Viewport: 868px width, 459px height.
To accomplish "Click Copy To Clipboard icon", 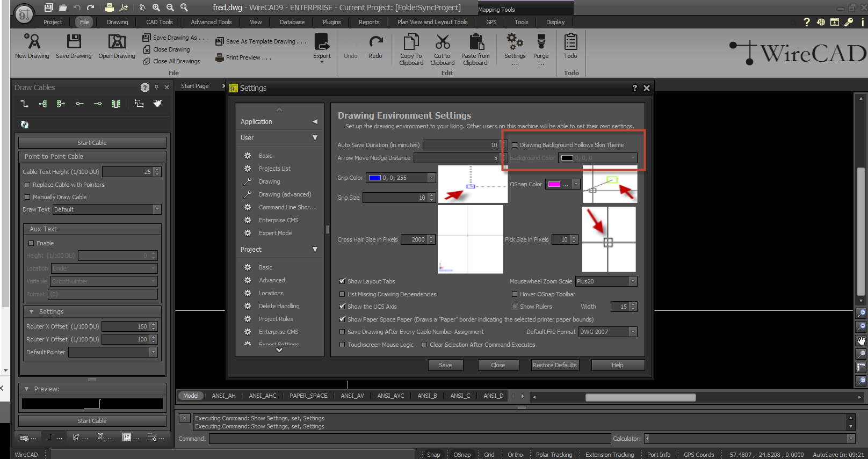I will [x=411, y=41].
